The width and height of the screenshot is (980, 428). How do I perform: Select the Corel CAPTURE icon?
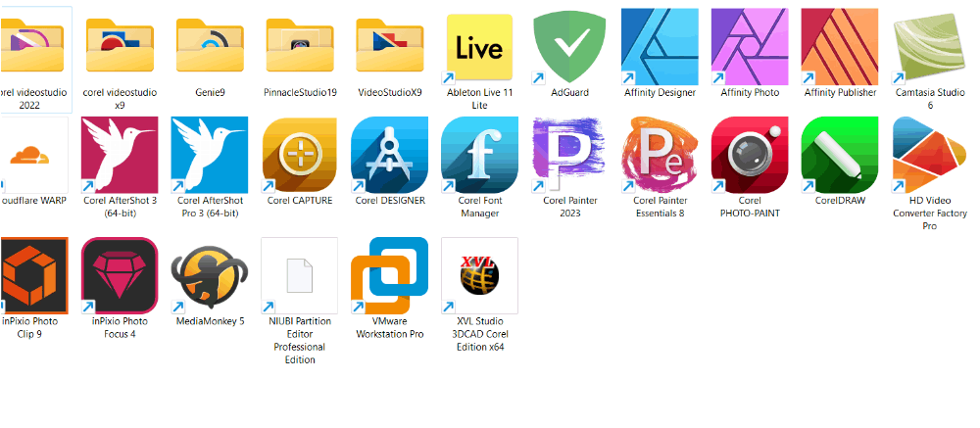tap(299, 155)
